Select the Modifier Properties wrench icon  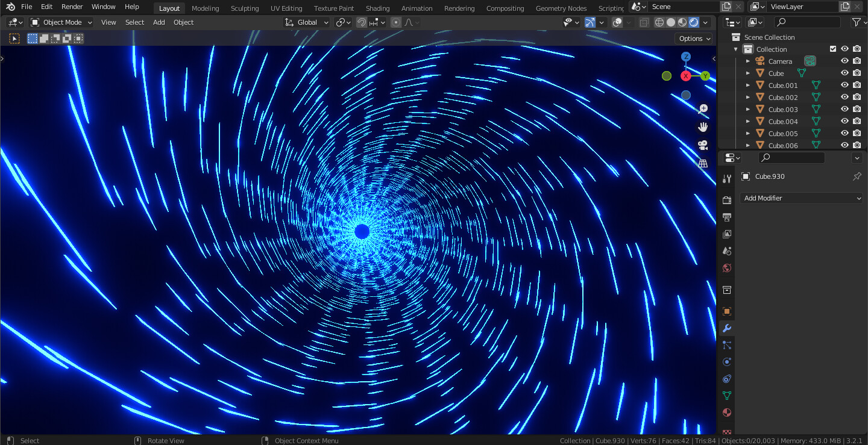coord(727,328)
